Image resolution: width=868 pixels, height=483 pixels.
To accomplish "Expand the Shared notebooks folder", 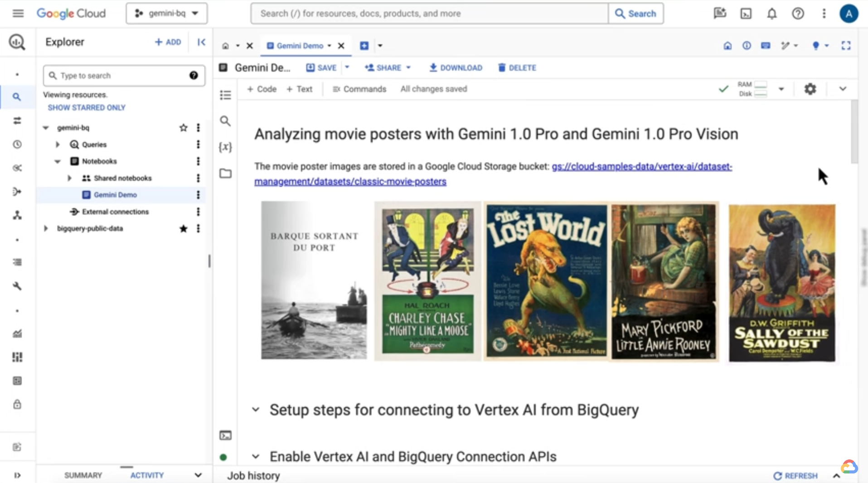I will [69, 178].
